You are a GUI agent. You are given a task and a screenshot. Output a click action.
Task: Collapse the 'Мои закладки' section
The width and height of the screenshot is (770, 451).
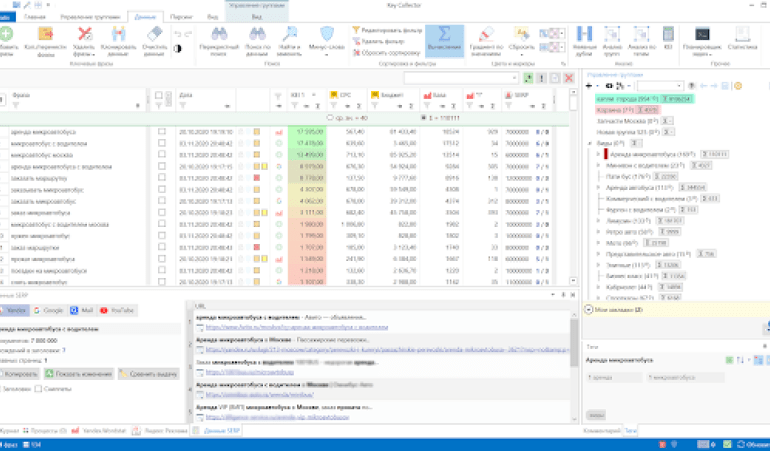(x=588, y=310)
